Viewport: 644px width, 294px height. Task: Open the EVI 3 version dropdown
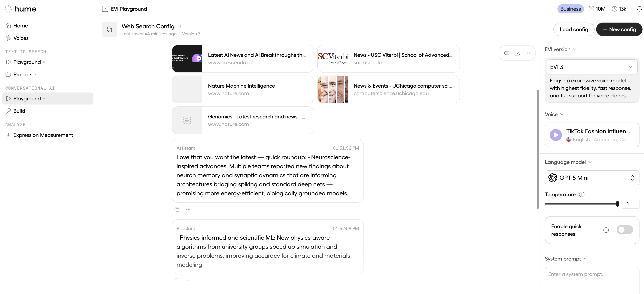coord(591,67)
